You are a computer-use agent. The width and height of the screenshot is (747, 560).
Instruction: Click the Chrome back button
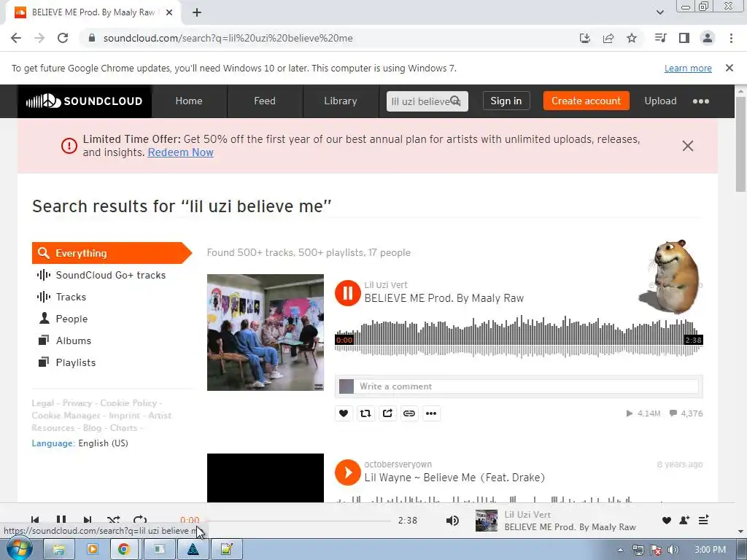[x=16, y=38]
